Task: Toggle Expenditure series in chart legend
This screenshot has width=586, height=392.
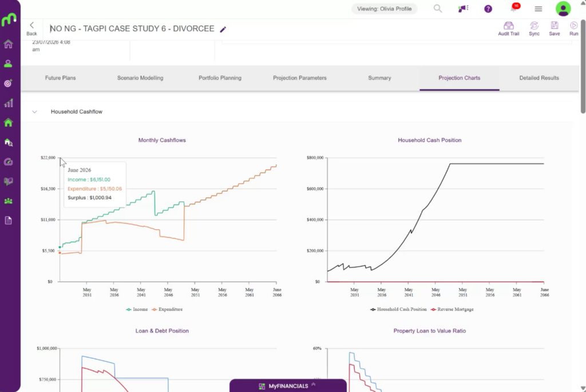Action: click(167, 310)
